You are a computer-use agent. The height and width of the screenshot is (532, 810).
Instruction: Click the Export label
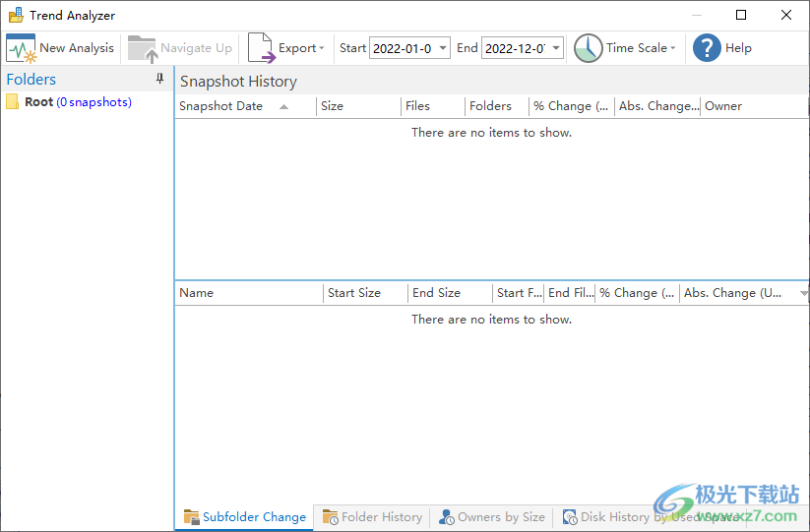[297, 48]
